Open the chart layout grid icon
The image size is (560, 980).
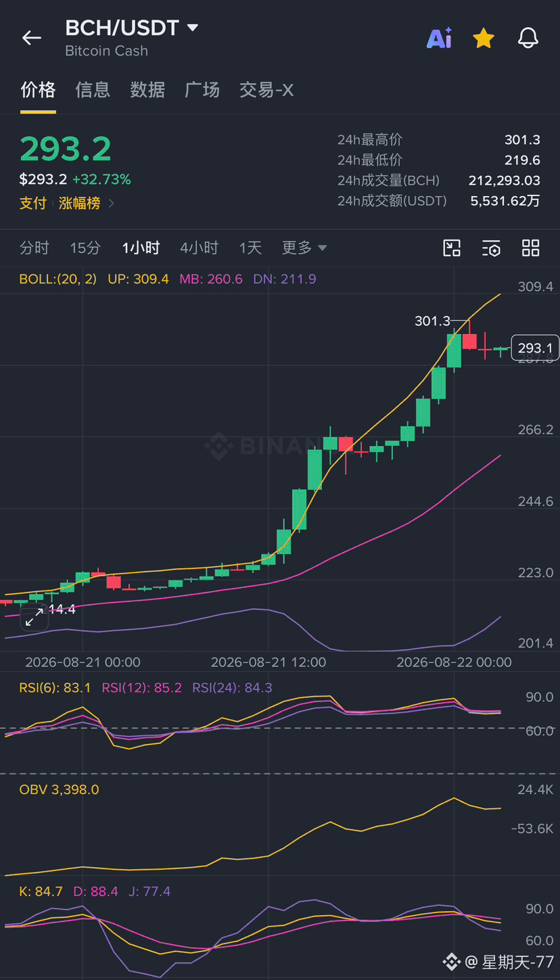pos(531,248)
